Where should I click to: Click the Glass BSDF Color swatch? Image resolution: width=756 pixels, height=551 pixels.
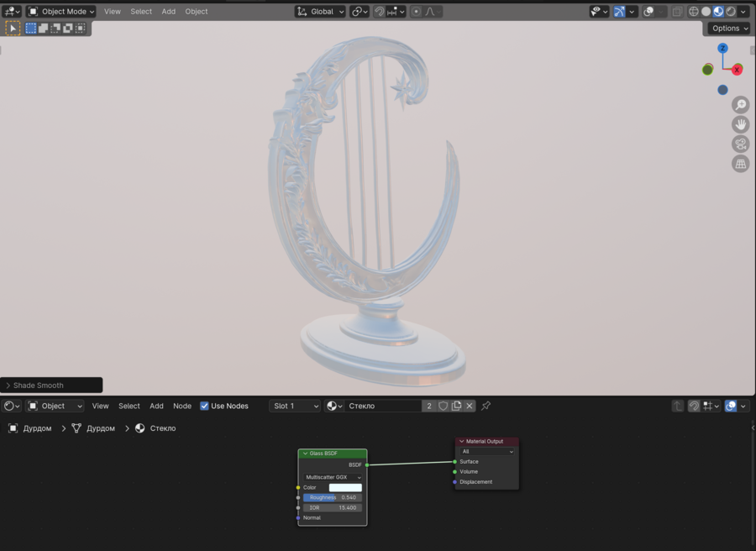point(345,487)
